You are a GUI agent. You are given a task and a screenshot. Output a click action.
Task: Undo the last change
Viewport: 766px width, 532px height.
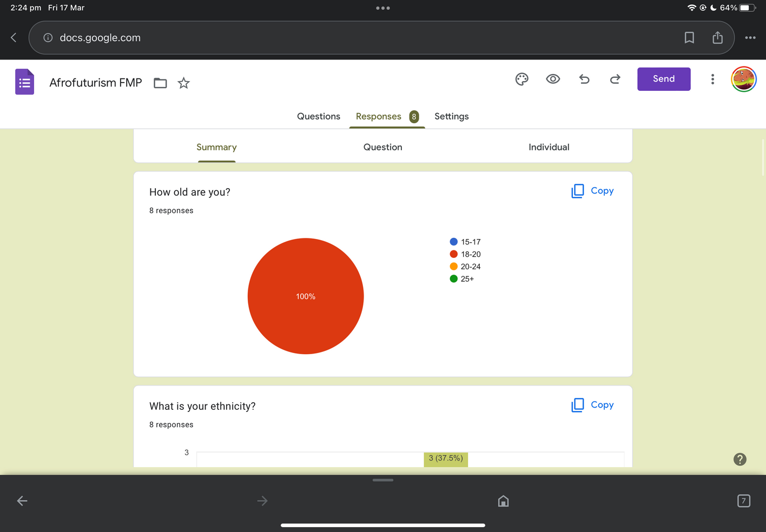point(584,79)
